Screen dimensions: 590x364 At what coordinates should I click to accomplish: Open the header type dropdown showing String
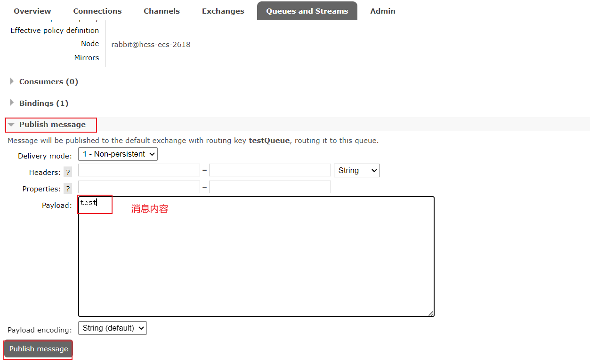[356, 170]
